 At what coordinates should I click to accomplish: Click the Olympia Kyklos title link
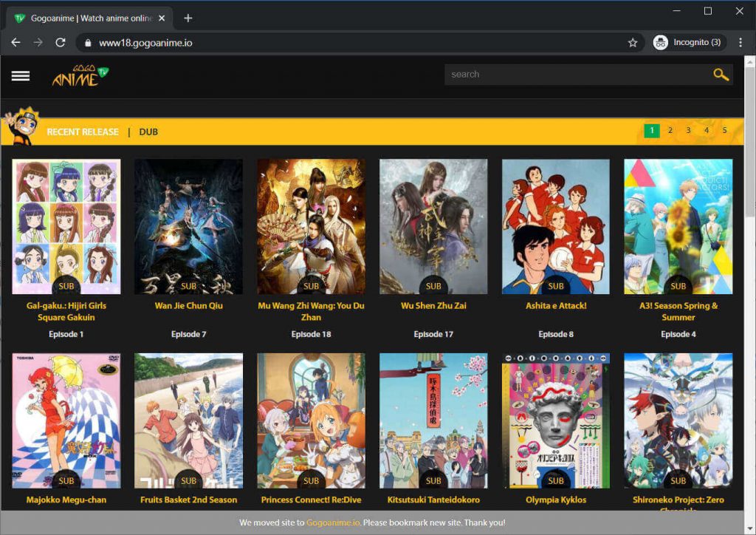pos(556,500)
